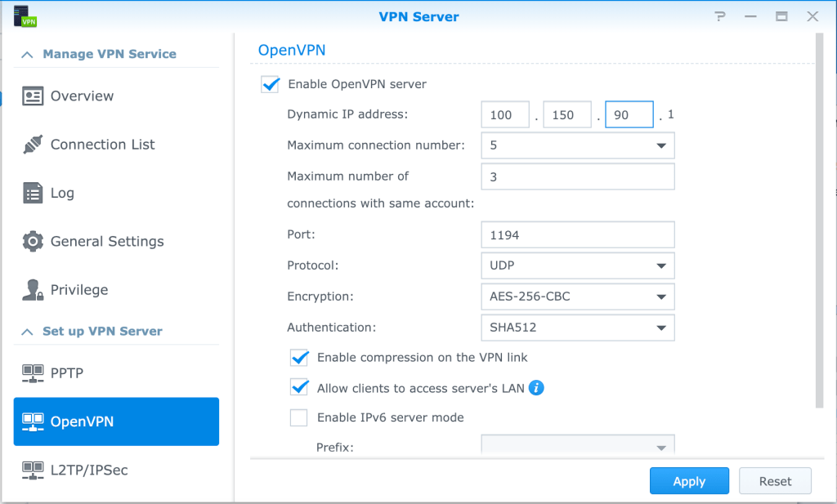
Task: Click the Port number input field
Action: pos(577,235)
